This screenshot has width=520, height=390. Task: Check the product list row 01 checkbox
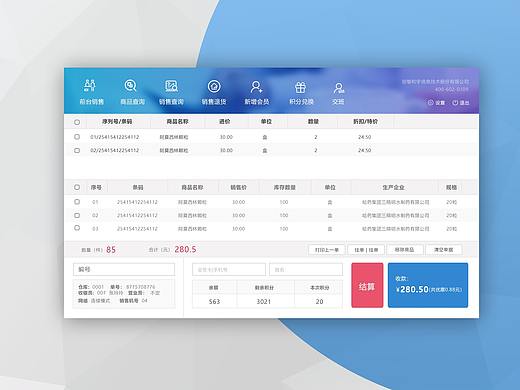tap(77, 202)
